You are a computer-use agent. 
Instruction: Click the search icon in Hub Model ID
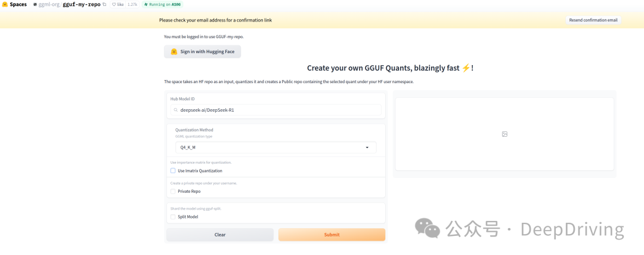pyautogui.click(x=175, y=110)
